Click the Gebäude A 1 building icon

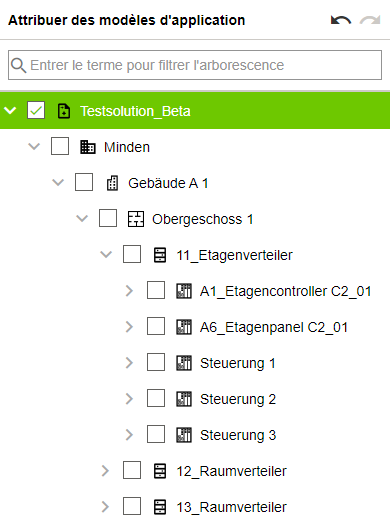(112, 183)
